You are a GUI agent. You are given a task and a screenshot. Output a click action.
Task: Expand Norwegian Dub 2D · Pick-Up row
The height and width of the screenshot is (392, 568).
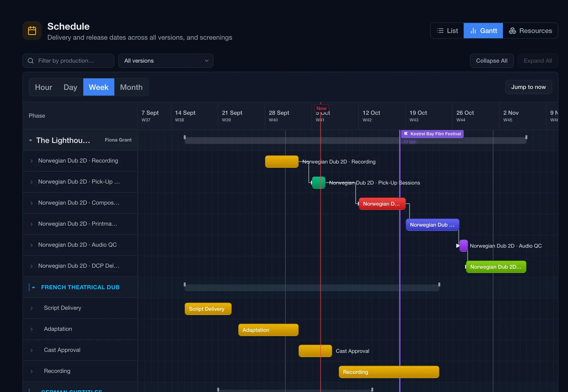(x=32, y=182)
